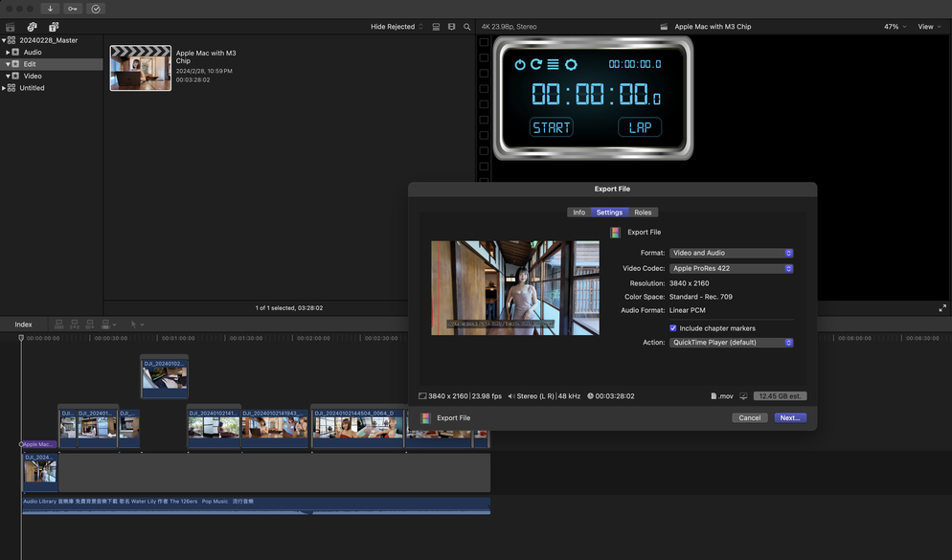Click the .mov file extension label

725,396
